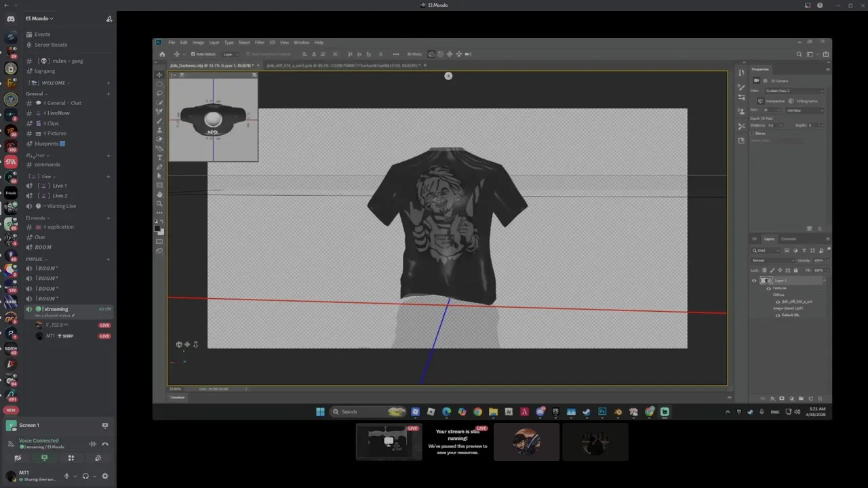Open the View Custom View 2 dropdown
Viewport: 868px width, 488px height.
795,91
